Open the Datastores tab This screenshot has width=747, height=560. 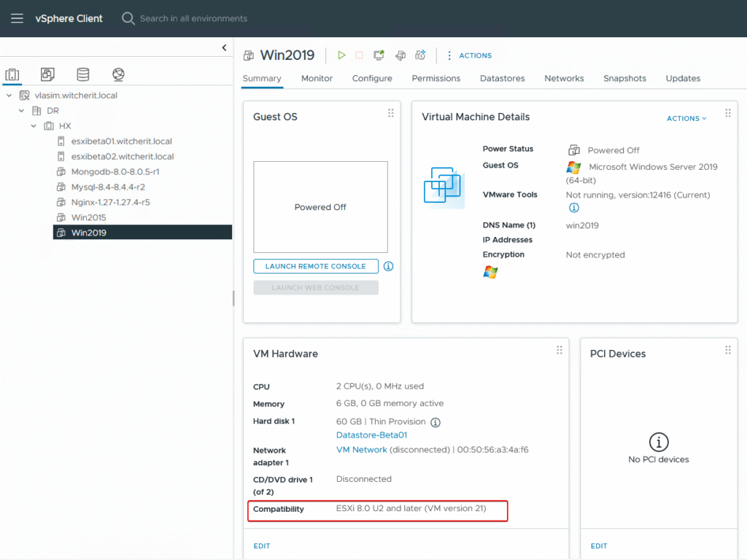click(502, 79)
